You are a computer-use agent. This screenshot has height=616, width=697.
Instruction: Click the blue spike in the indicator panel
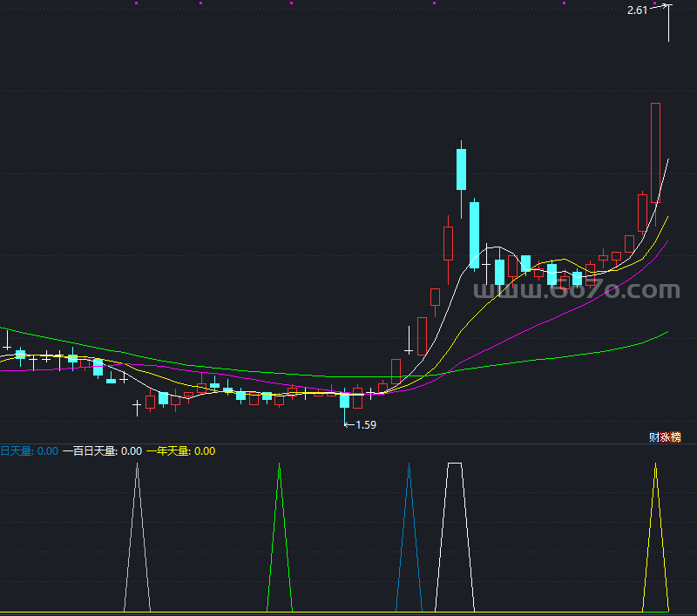point(409,537)
